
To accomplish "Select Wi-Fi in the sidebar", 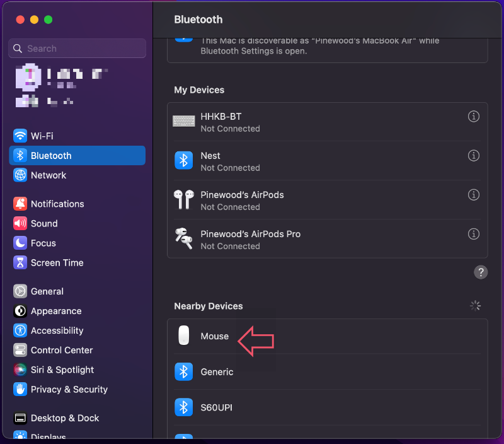I will tap(77, 136).
